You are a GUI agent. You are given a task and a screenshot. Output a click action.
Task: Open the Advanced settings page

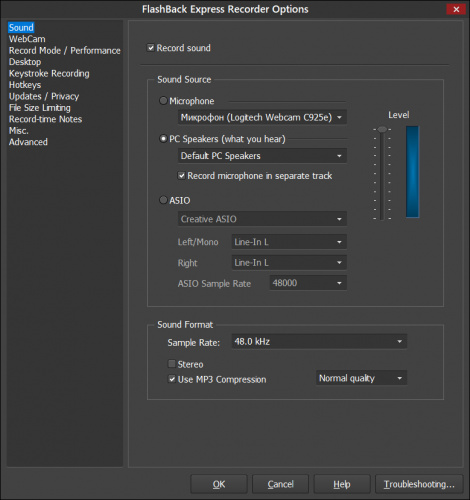[28, 142]
